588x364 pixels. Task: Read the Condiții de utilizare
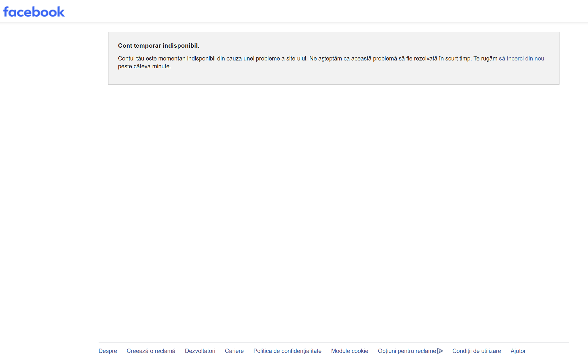[477, 351]
